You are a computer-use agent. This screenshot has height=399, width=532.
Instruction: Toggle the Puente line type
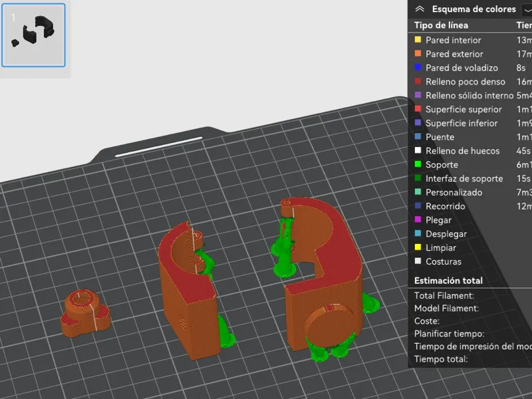[440, 137]
